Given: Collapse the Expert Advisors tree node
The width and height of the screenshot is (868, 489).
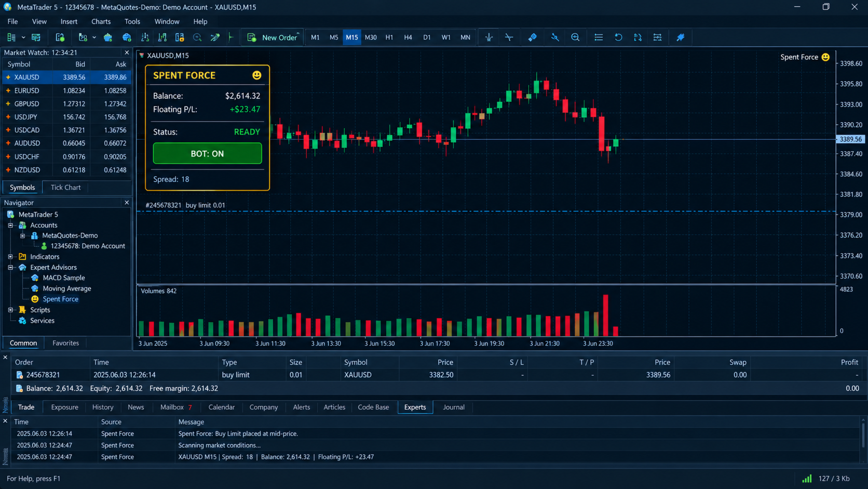Looking at the screenshot, I should click(10, 267).
